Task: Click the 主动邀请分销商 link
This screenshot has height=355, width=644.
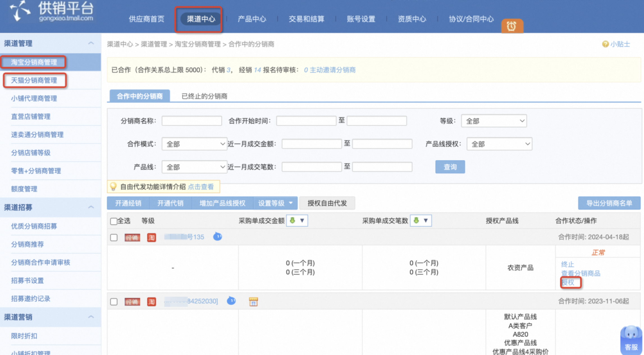Action: [x=332, y=70]
